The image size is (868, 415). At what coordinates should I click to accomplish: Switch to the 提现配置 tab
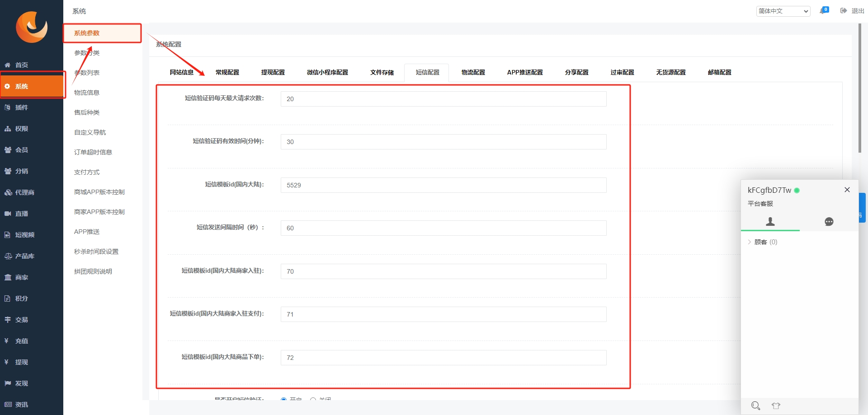[273, 72]
